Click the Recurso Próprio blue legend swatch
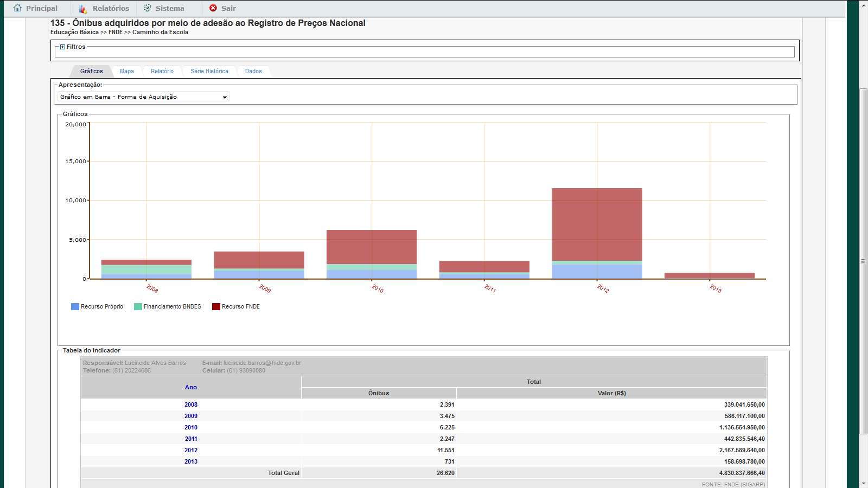Viewport: 868px width, 488px height. (75, 306)
